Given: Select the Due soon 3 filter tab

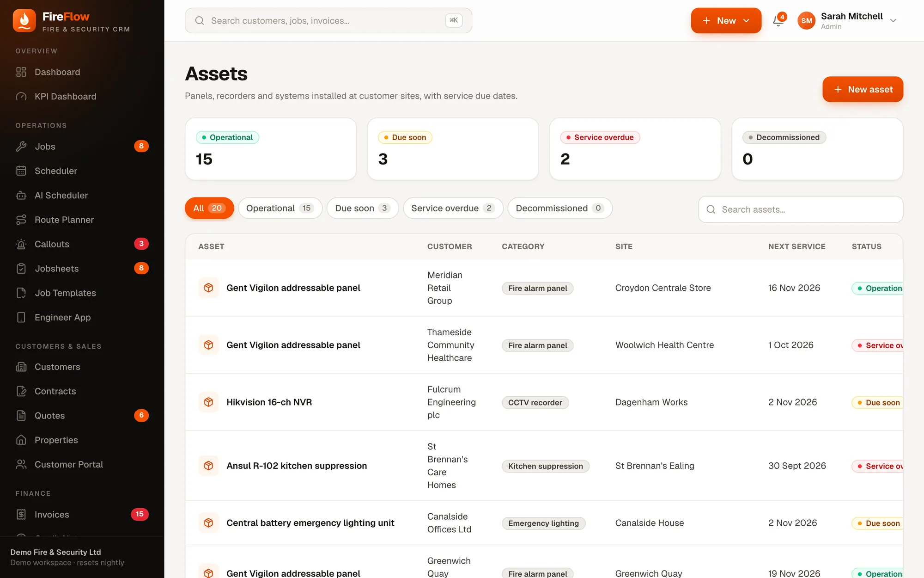Looking at the screenshot, I should pyautogui.click(x=363, y=208).
